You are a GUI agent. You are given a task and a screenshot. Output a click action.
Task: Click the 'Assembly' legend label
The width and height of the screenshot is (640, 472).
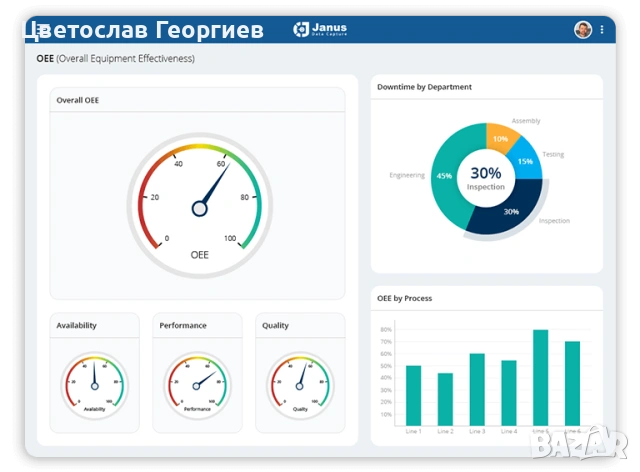[x=526, y=121]
